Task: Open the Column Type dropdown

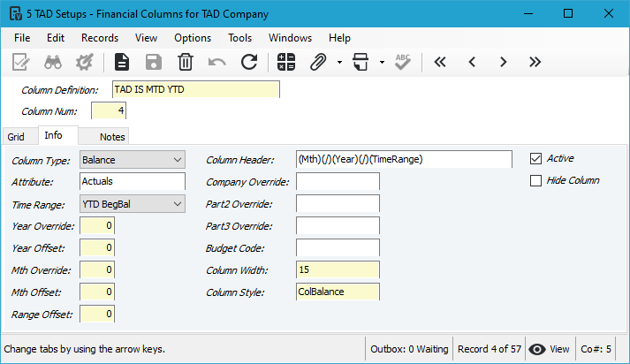Action: pyautogui.click(x=133, y=160)
